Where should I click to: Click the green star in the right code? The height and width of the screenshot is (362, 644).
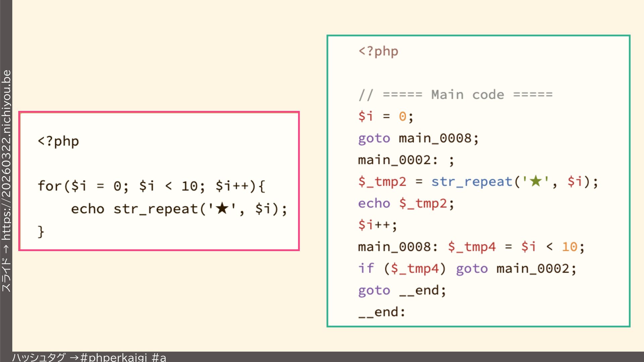click(536, 181)
